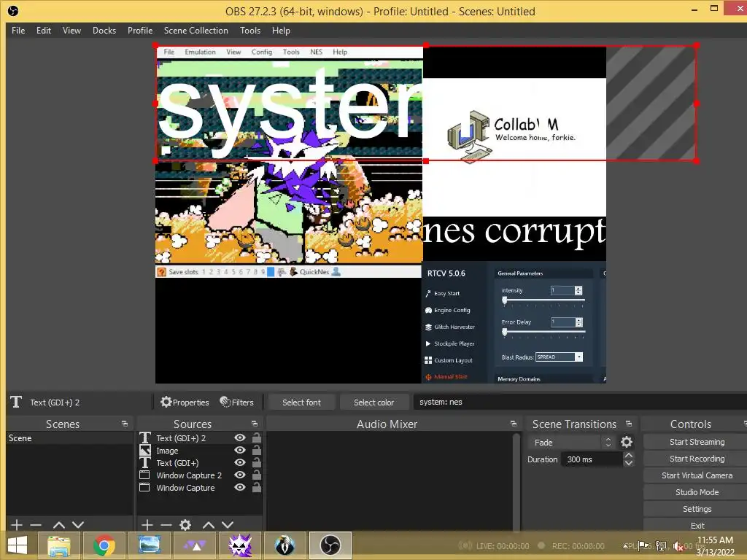Move the selected source down

tap(228, 525)
